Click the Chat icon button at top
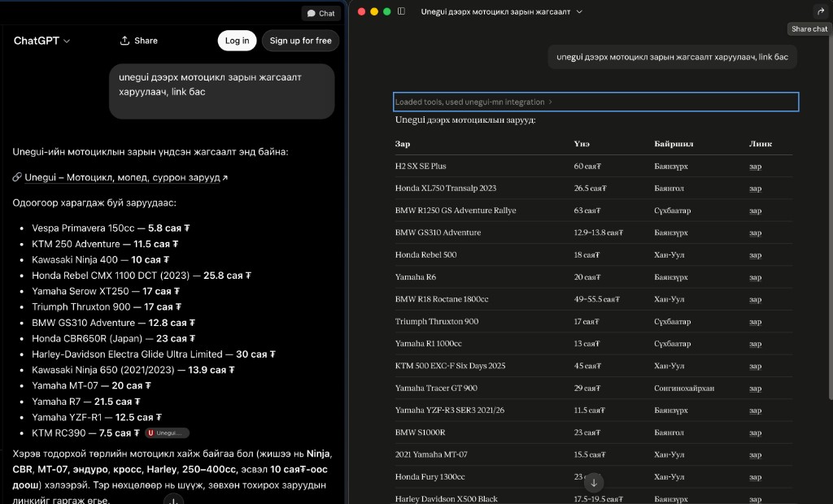 pyautogui.click(x=321, y=13)
